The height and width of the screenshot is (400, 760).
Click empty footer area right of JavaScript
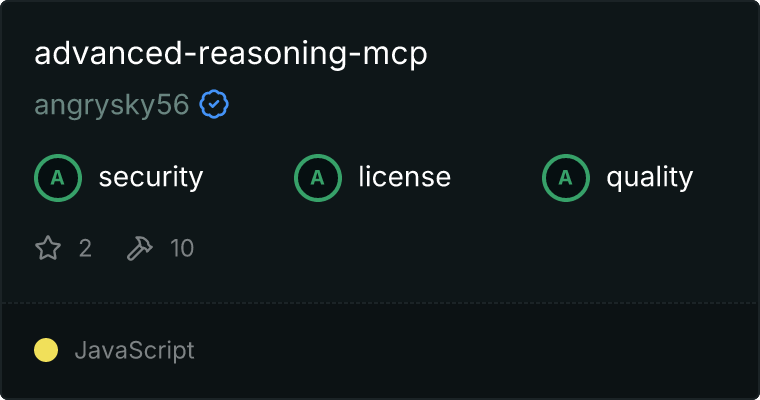pyautogui.click(x=475, y=351)
